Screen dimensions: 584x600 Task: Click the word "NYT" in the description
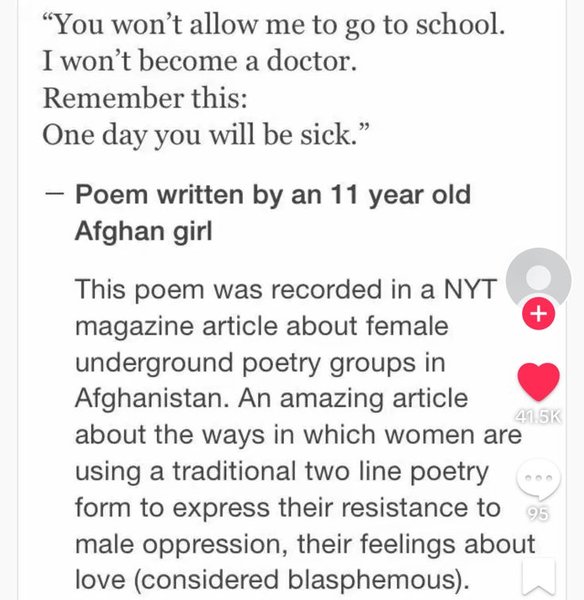470,289
